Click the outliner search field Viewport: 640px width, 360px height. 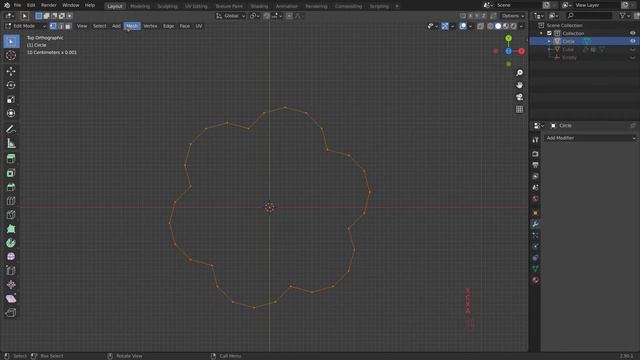point(590,16)
